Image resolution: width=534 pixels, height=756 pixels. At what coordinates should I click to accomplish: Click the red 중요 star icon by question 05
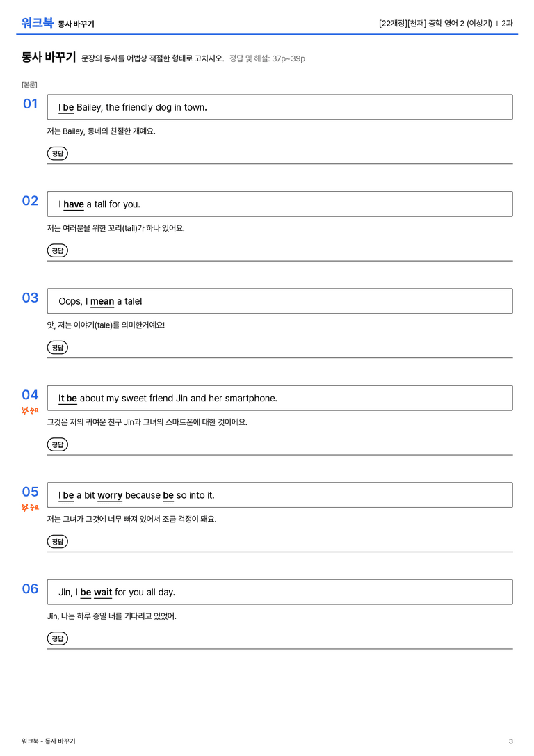30,507
